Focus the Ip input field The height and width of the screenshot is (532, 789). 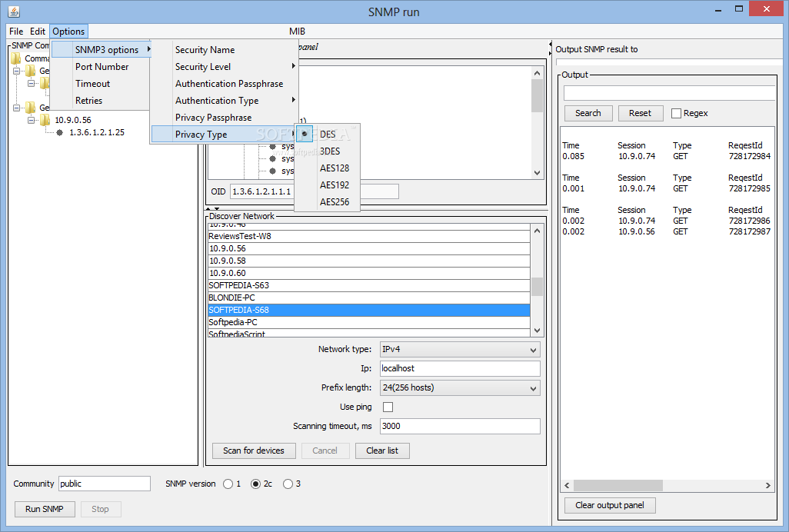[460, 368]
